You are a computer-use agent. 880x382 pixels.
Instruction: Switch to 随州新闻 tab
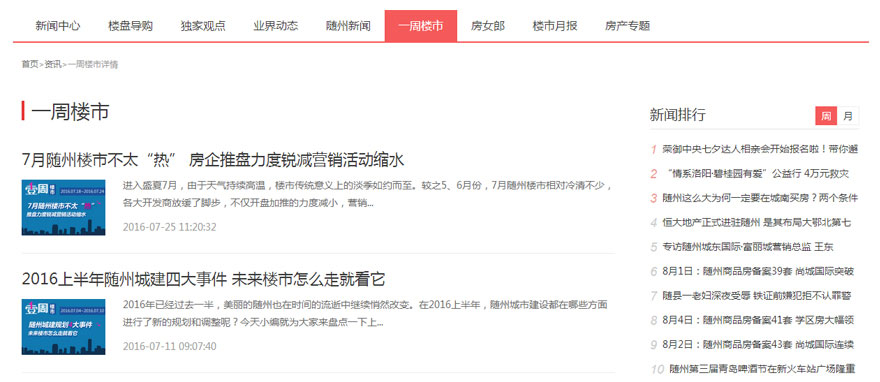(x=348, y=26)
